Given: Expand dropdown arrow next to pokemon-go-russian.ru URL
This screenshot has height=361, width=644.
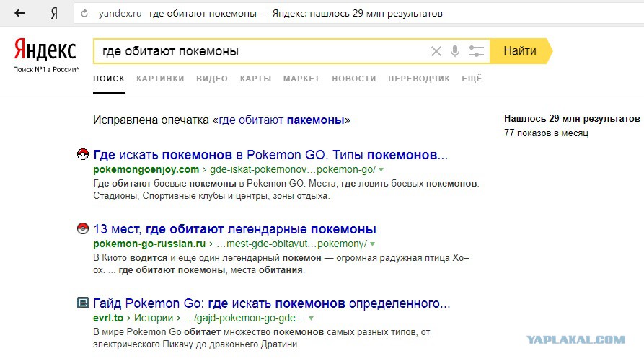Looking at the screenshot, I should pos(373,244).
